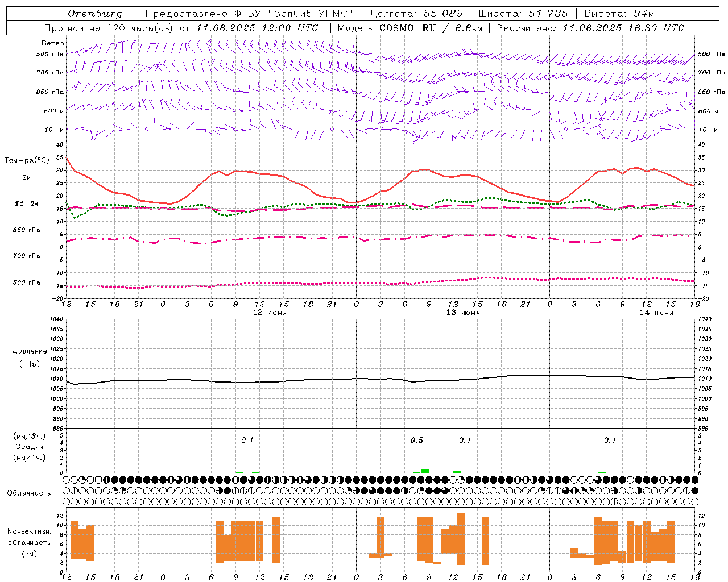Click the tallest green precipitation bar below 0.5
The width and height of the screenshot is (728, 582).
tap(425, 471)
